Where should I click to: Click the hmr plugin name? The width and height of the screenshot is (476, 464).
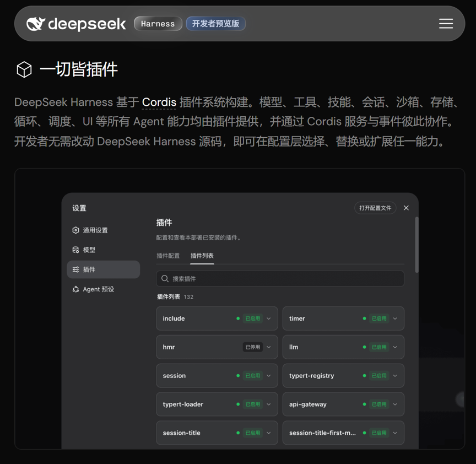tap(169, 347)
